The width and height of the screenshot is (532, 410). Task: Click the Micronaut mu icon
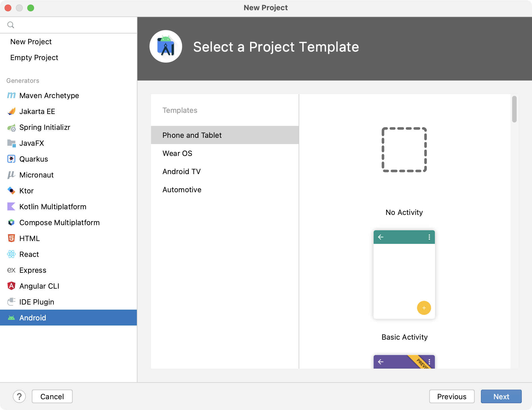tap(11, 175)
